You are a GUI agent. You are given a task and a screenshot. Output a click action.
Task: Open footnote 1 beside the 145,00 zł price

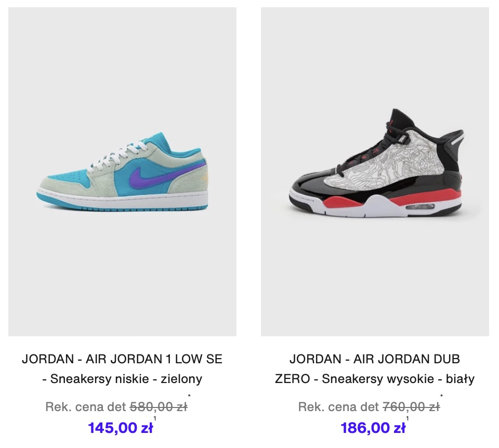[x=155, y=418]
